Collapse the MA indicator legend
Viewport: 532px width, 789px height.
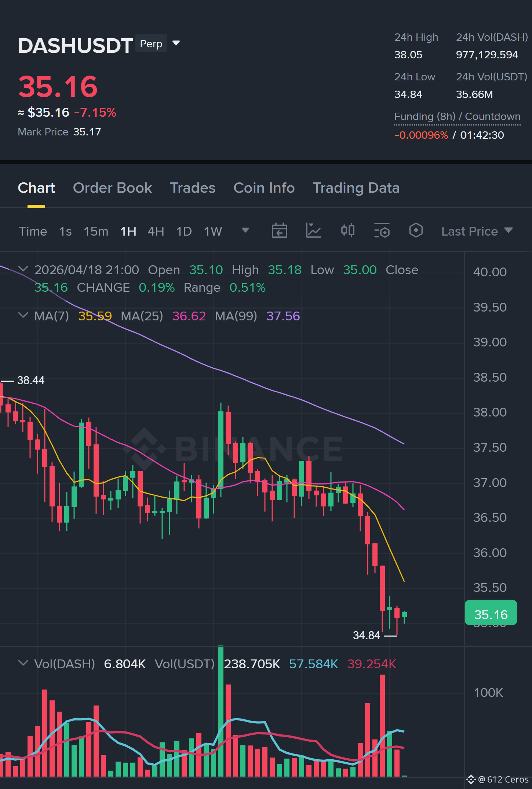pyautogui.click(x=23, y=315)
